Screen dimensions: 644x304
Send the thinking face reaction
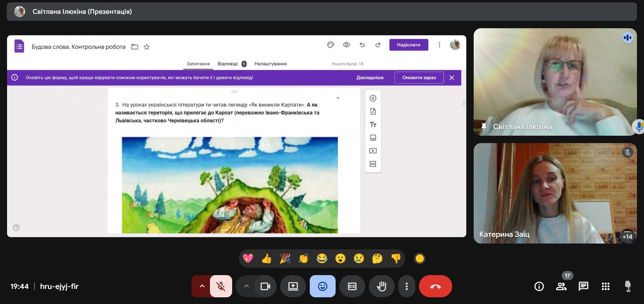[x=377, y=258]
